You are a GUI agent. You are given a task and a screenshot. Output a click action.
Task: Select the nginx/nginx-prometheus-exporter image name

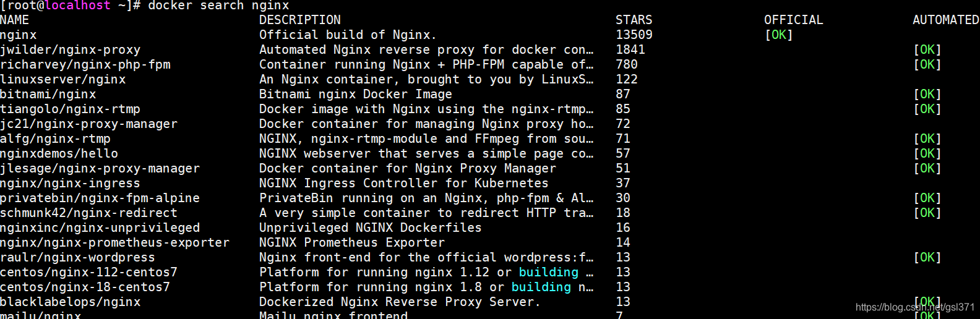pyautogui.click(x=115, y=242)
